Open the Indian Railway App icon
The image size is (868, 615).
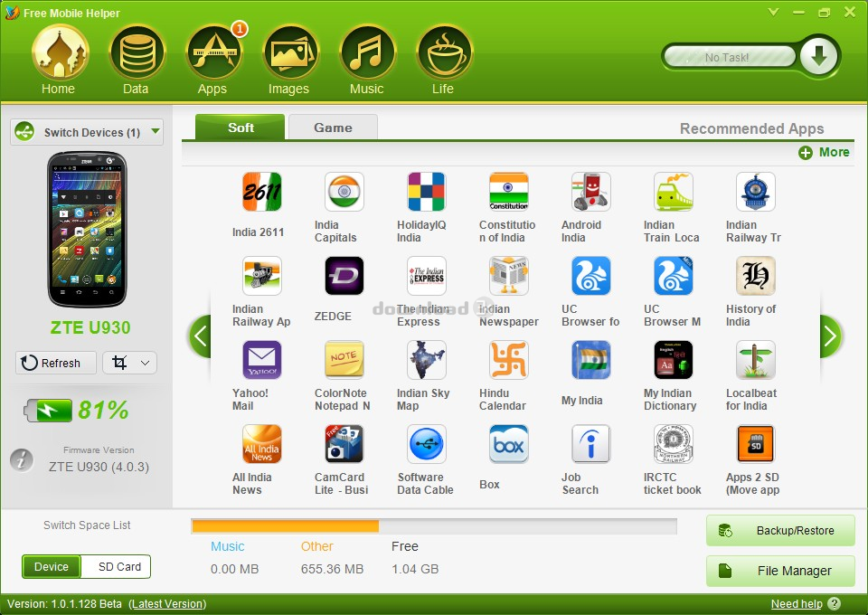tap(262, 276)
